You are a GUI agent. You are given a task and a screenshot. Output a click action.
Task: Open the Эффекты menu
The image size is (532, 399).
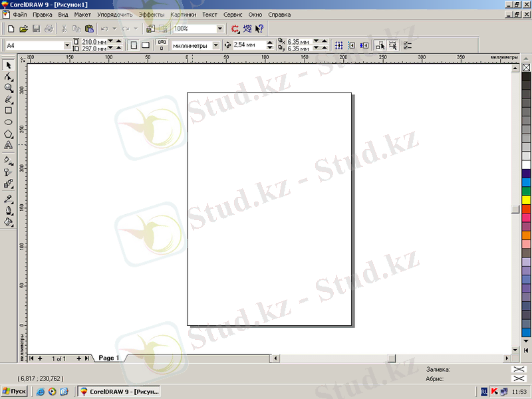click(151, 14)
